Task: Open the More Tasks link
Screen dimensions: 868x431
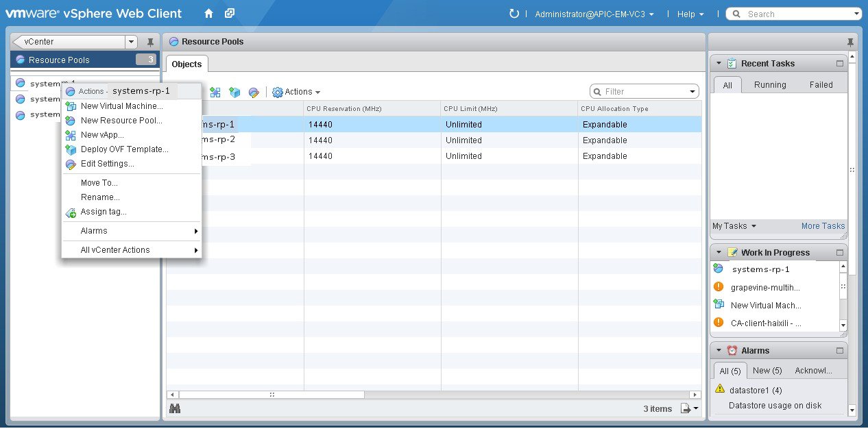Action: [823, 226]
